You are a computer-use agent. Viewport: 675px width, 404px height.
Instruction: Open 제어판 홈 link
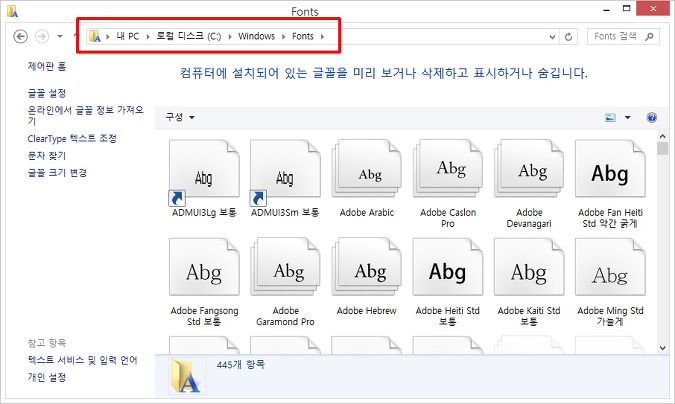coord(47,66)
